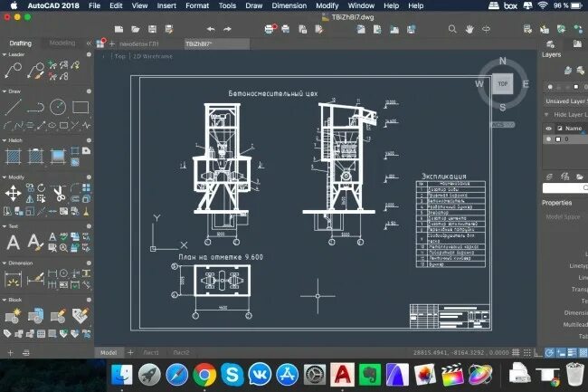
Task: Select the smart Dimension tool
Action: 14,280
